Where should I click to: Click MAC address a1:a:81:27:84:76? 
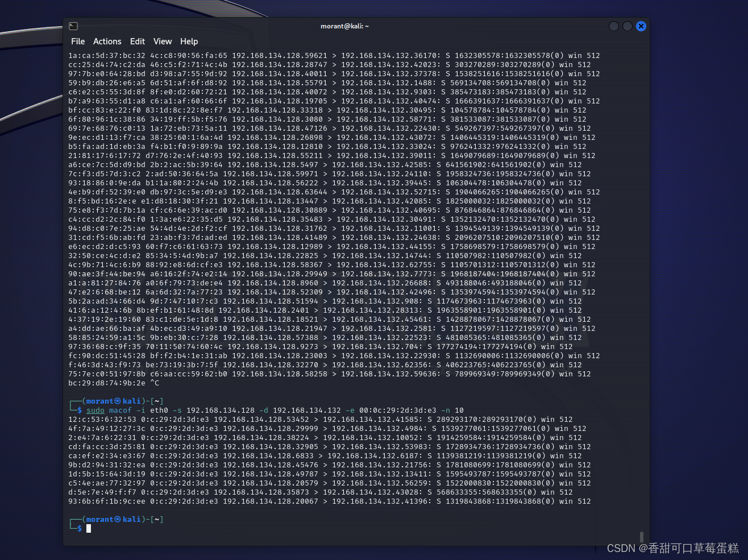click(105, 283)
